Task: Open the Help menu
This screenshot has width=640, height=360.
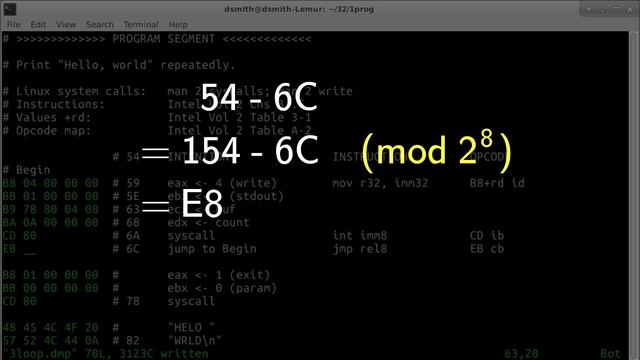Action: (178, 25)
